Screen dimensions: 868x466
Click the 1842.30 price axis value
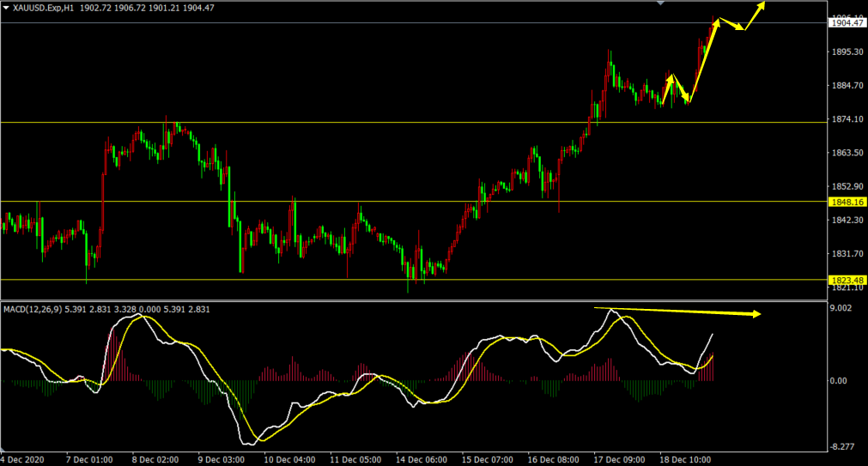pyautogui.click(x=847, y=220)
